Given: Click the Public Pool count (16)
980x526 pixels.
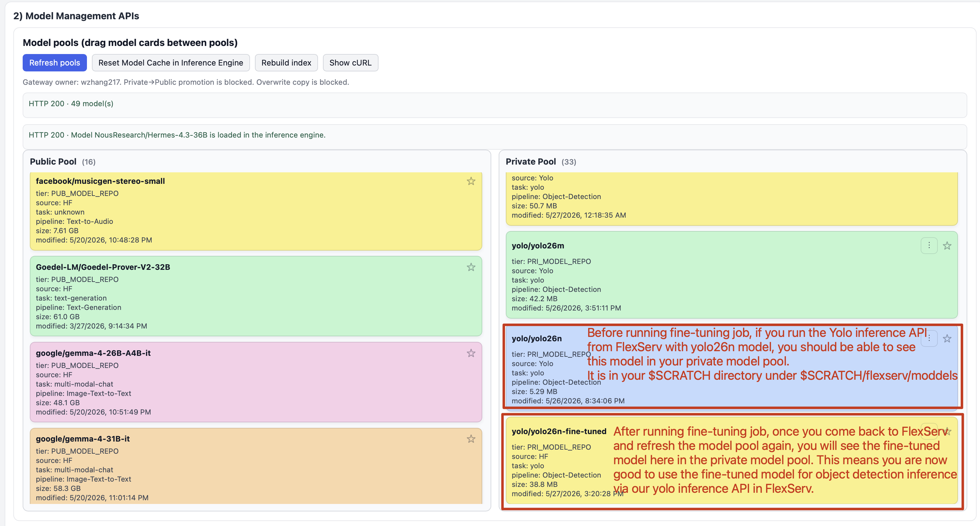Looking at the screenshot, I should [88, 162].
